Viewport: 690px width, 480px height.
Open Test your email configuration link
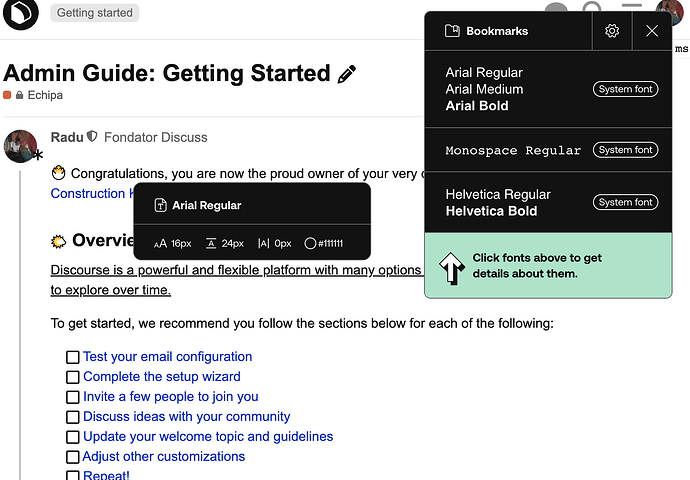[168, 357]
